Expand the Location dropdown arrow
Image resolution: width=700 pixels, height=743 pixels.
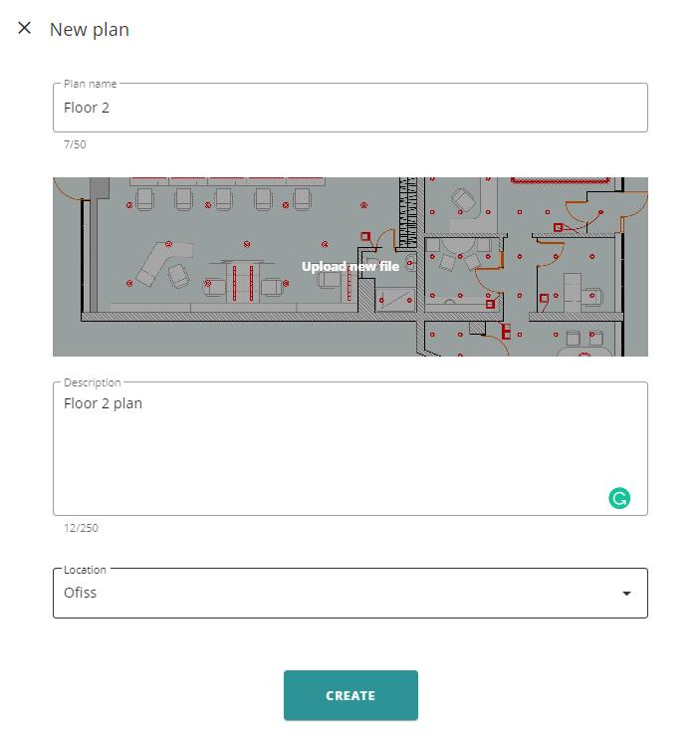[x=626, y=594]
